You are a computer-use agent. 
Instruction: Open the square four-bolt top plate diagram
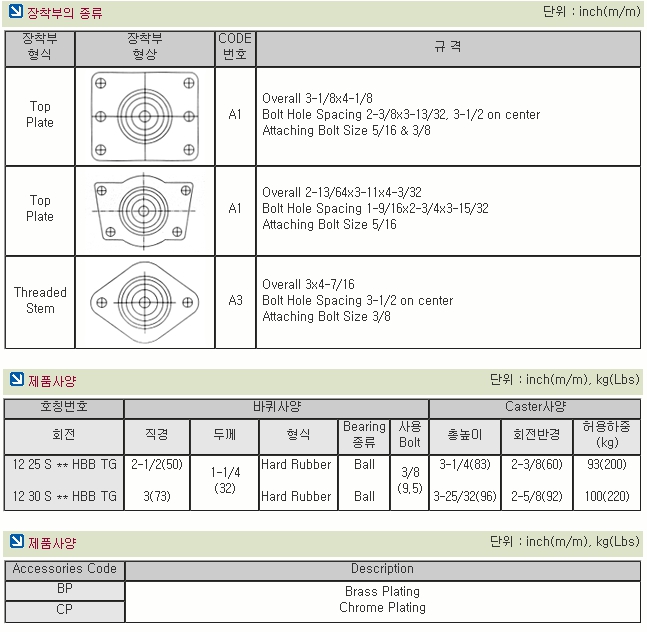145,116
